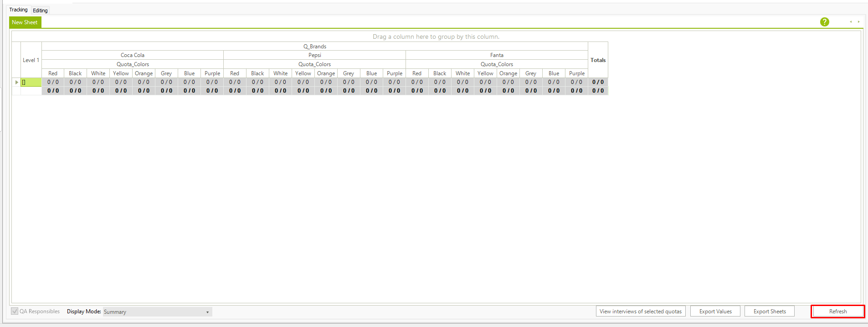This screenshot has height=327, width=868.
Task: Expand the row indicator arrow for Level 1 row
Action: point(16,82)
